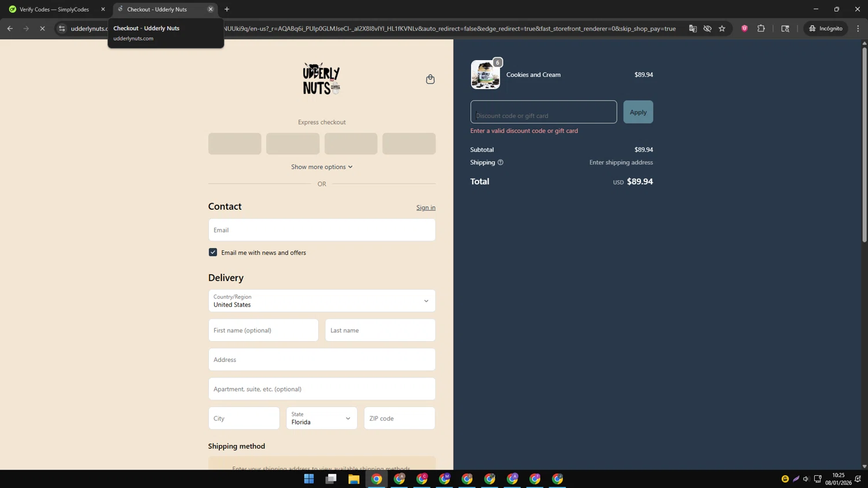Click the Apply discount button
This screenshot has height=488, width=868.
click(638, 112)
